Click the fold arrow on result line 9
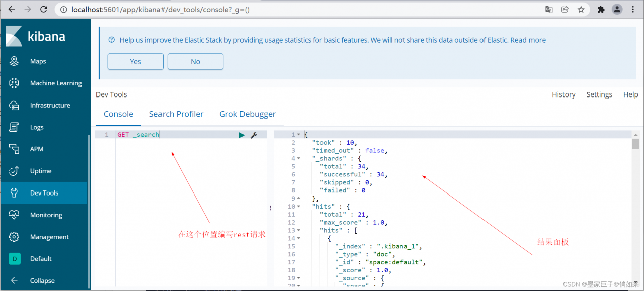This screenshot has height=291, width=644. pos(299,199)
